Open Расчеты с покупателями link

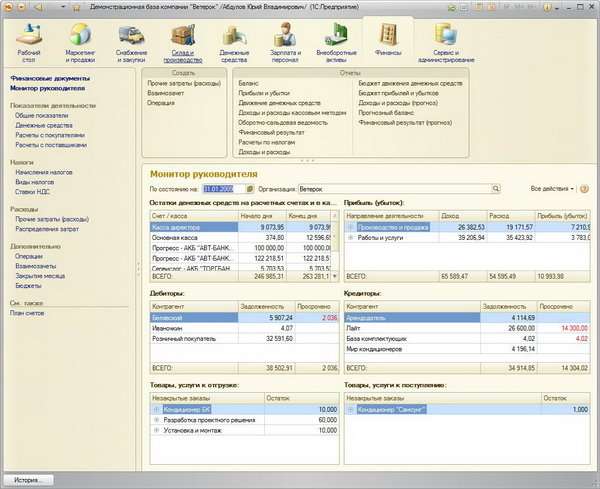(x=50, y=135)
